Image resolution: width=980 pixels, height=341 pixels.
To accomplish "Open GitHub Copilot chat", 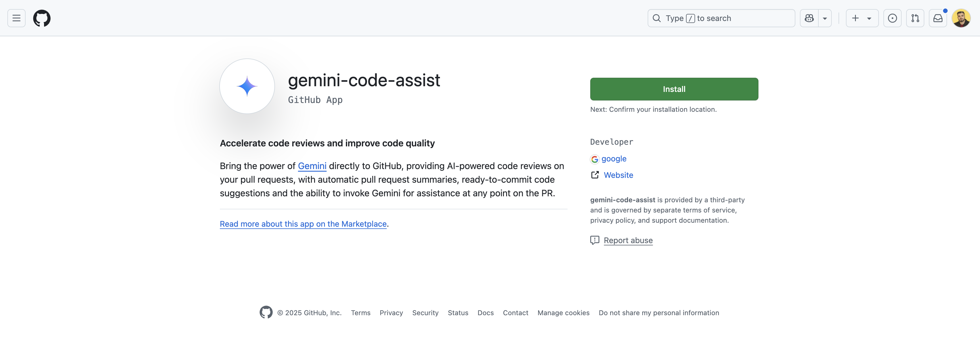I will click(809, 18).
